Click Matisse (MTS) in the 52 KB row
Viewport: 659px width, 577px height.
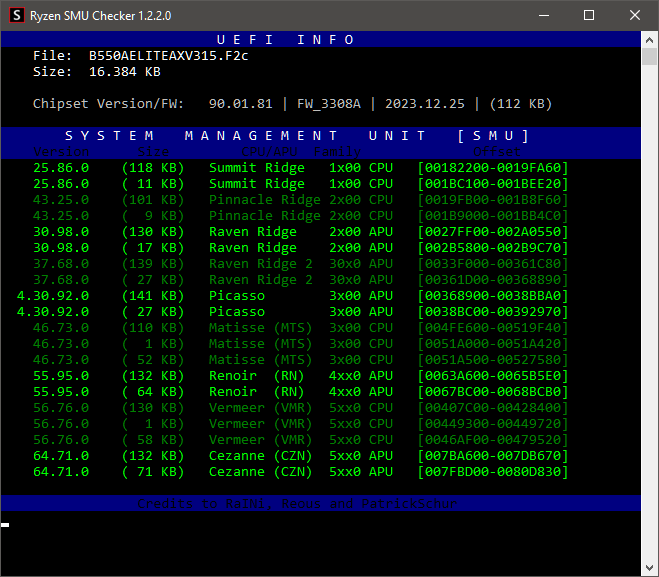(261, 359)
